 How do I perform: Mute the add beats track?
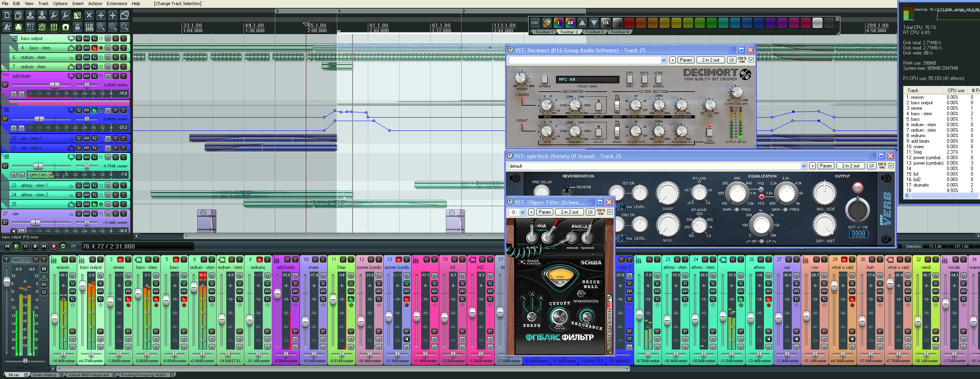[116, 76]
